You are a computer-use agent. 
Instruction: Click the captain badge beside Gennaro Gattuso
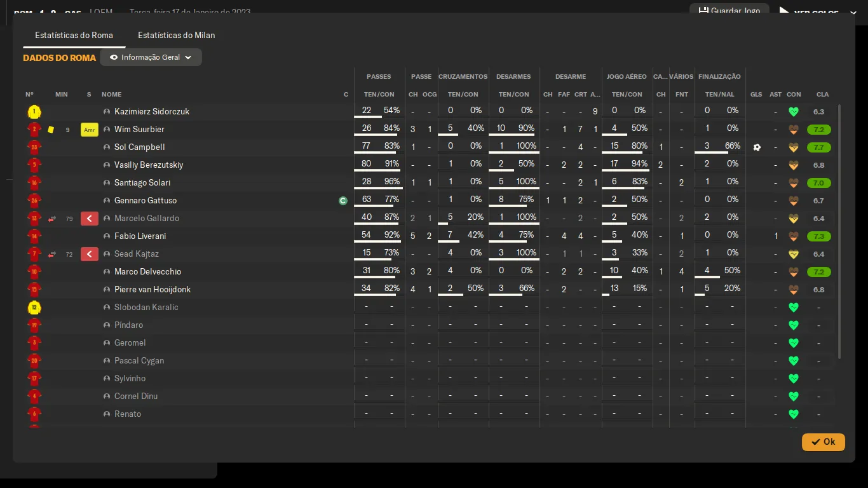point(343,201)
